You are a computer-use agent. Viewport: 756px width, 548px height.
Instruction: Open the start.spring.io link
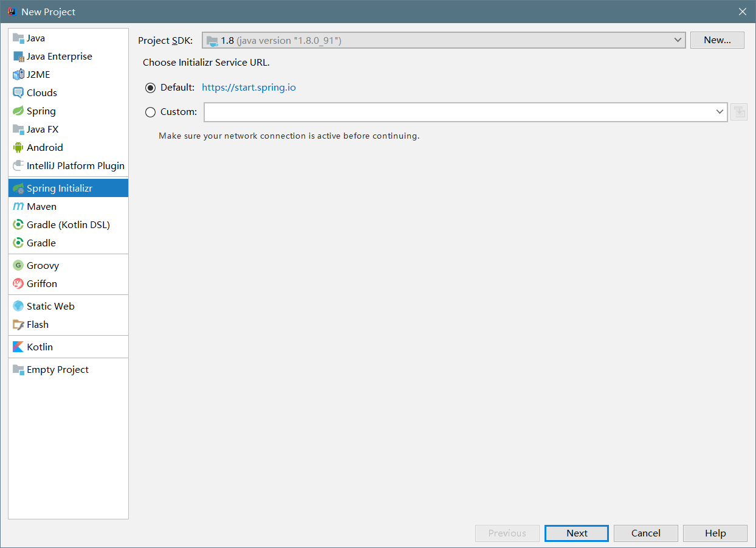click(249, 88)
